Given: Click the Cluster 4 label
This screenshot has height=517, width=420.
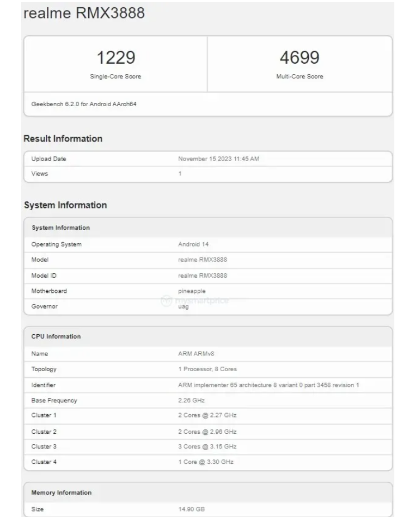Looking at the screenshot, I should click(44, 462).
